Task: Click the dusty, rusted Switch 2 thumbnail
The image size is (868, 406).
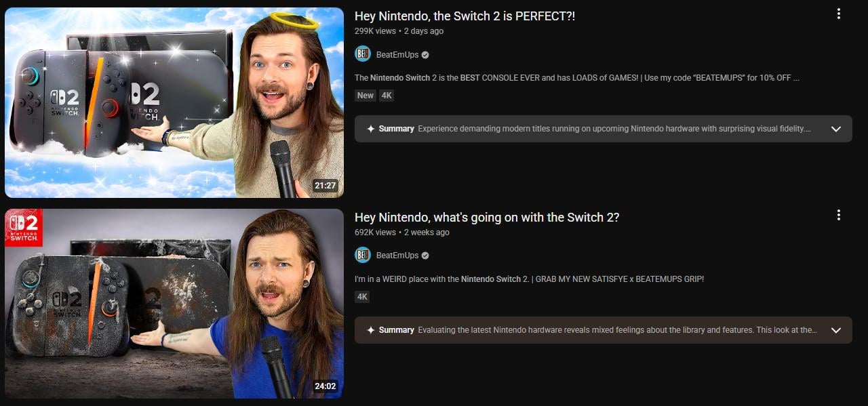Action: 174,304
